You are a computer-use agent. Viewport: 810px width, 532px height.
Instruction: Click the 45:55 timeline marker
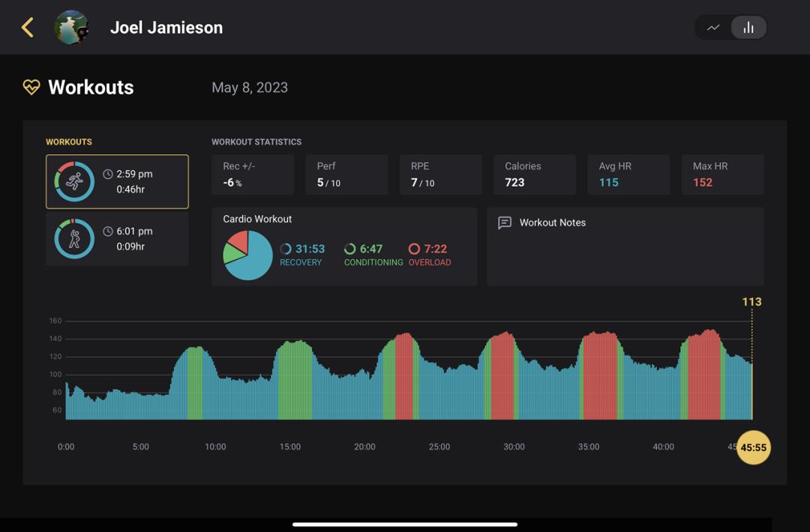tap(753, 447)
